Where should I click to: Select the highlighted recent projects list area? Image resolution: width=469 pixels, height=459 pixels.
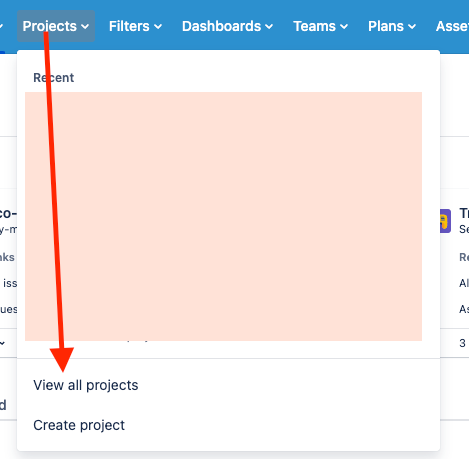[223, 216]
